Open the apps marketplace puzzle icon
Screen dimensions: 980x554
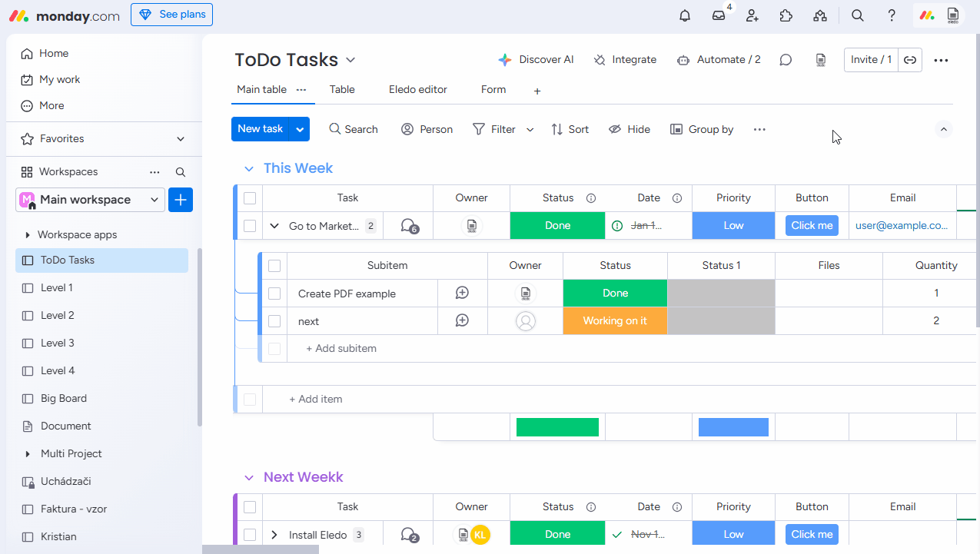coord(786,15)
